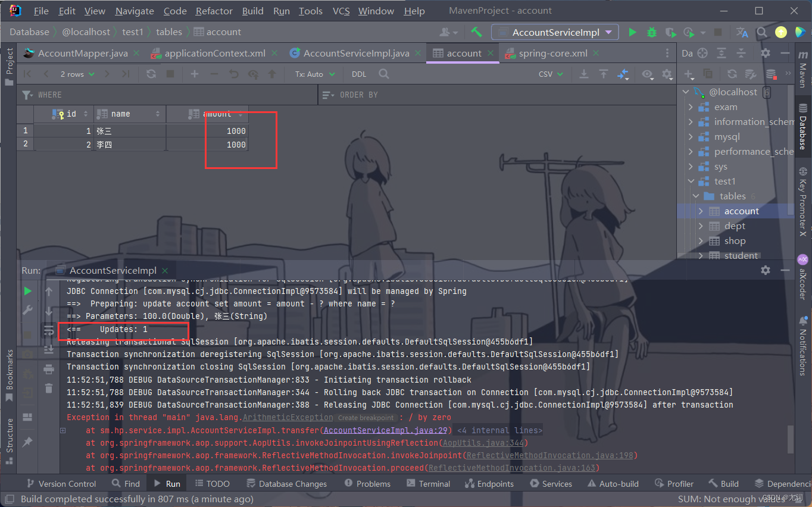Run AccountServiceImpl with the green play button
The height and width of the screenshot is (507, 812).
(632, 32)
